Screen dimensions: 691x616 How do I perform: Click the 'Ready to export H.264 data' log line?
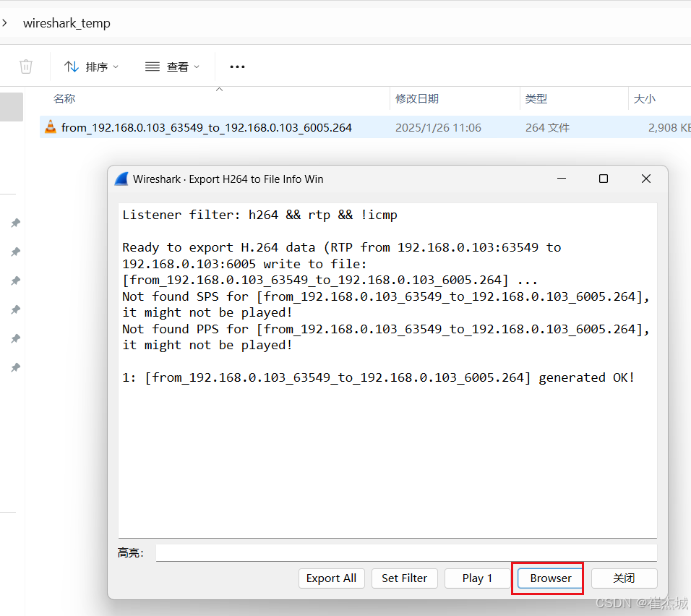[x=342, y=264]
